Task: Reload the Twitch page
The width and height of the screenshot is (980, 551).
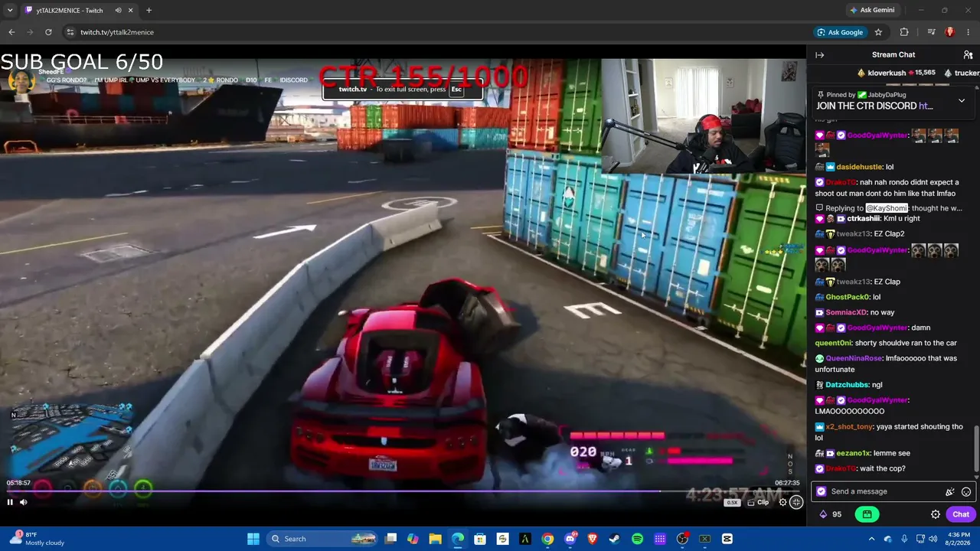Action: pos(48,32)
